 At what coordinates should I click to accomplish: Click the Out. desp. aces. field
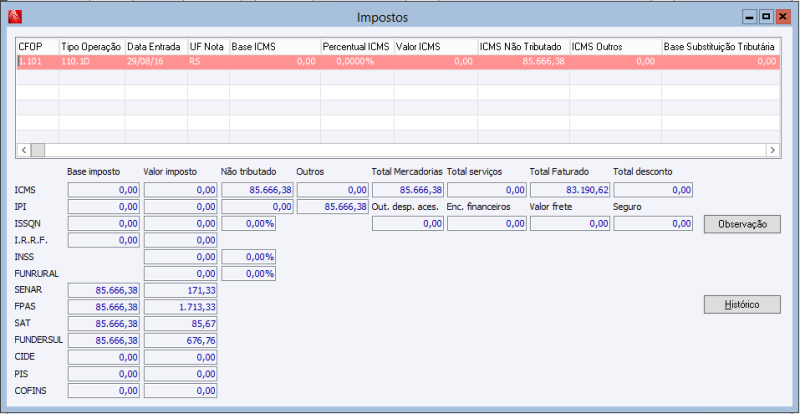[x=408, y=224]
